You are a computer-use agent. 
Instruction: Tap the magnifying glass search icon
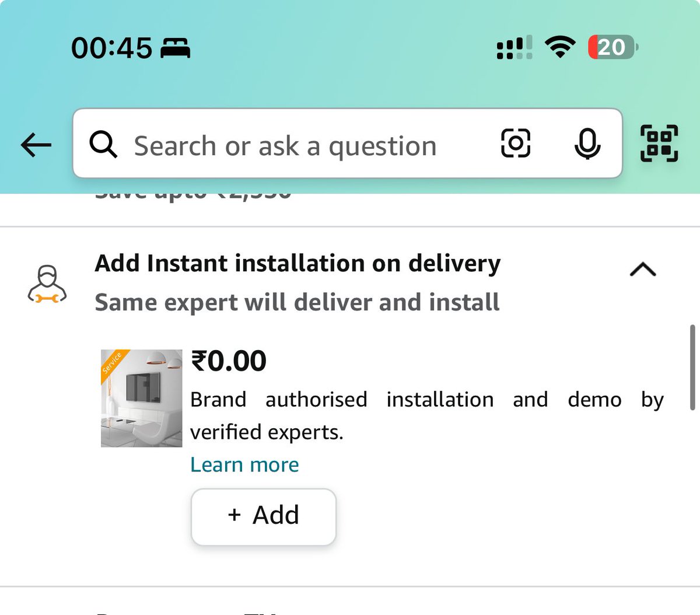click(x=103, y=145)
